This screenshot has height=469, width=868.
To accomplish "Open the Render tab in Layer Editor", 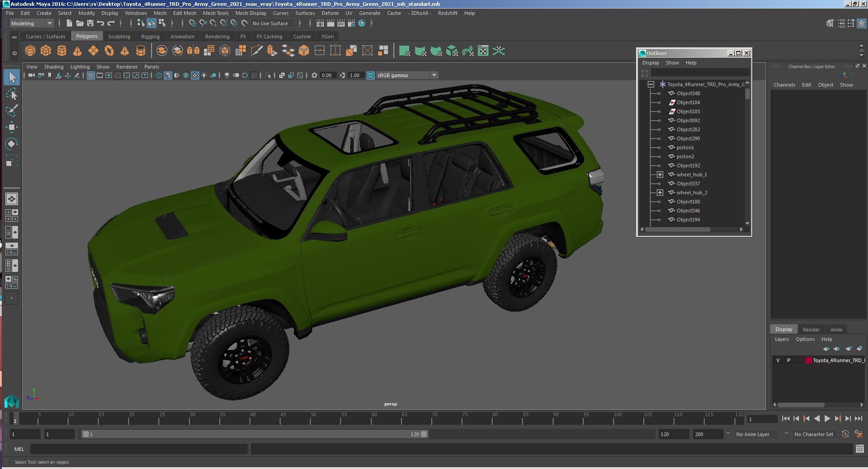I will click(811, 330).
